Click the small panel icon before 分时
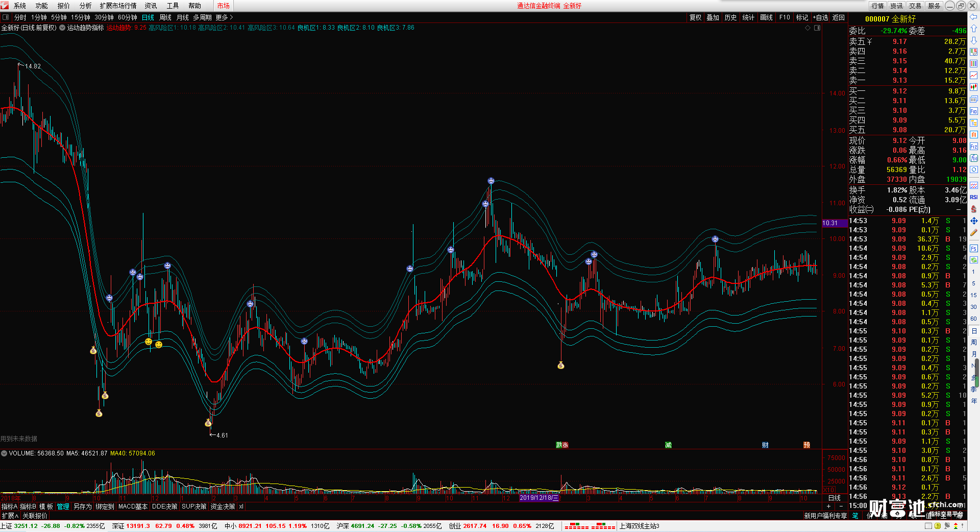Screen dimensions: 980x532 pos(6,17)
